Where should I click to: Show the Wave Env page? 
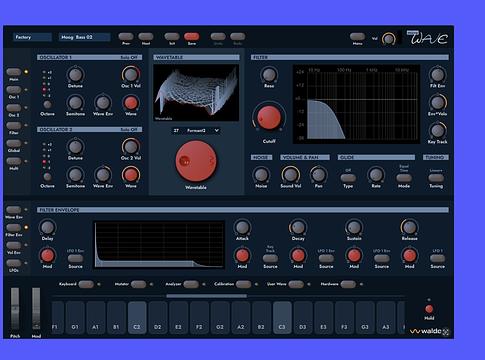click(x=14, y=210)
